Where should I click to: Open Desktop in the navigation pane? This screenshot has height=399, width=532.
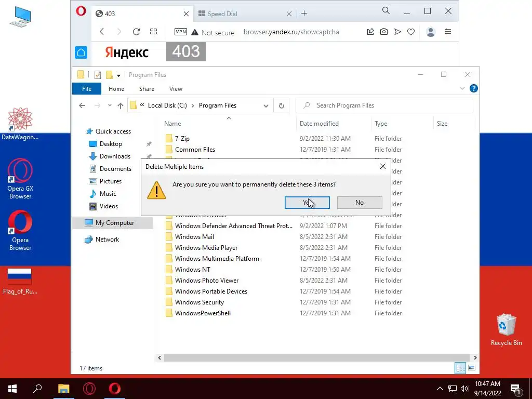pyautogui.click(x=111, y=144)
